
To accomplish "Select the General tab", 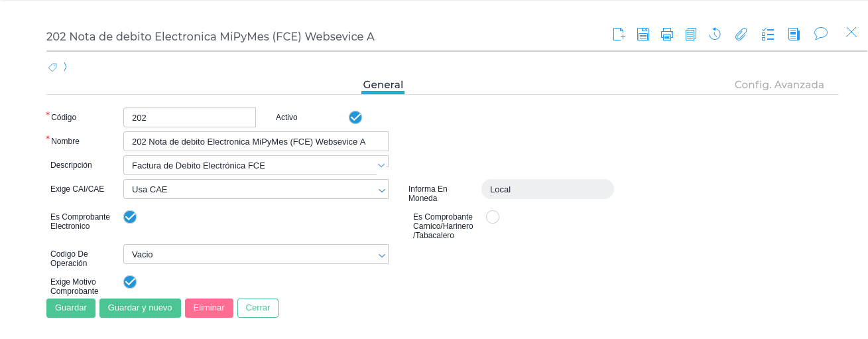I will pyautogui.click(x=383, y=85).
